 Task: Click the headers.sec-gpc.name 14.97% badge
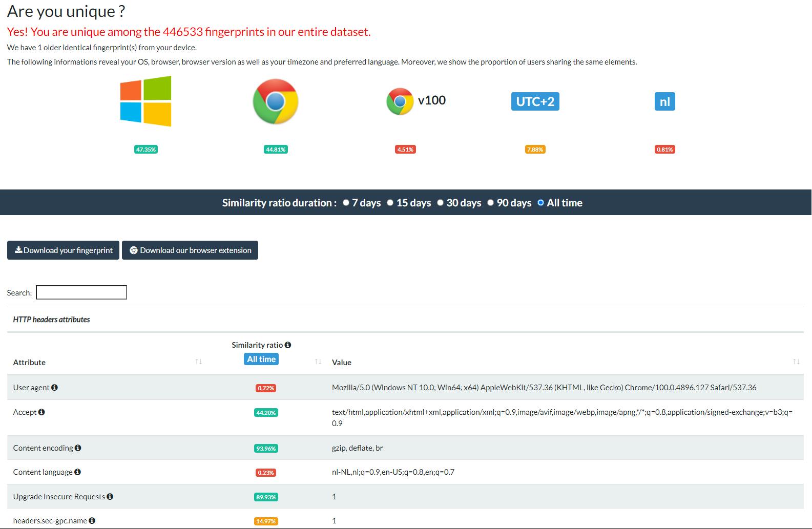(266, 521)
